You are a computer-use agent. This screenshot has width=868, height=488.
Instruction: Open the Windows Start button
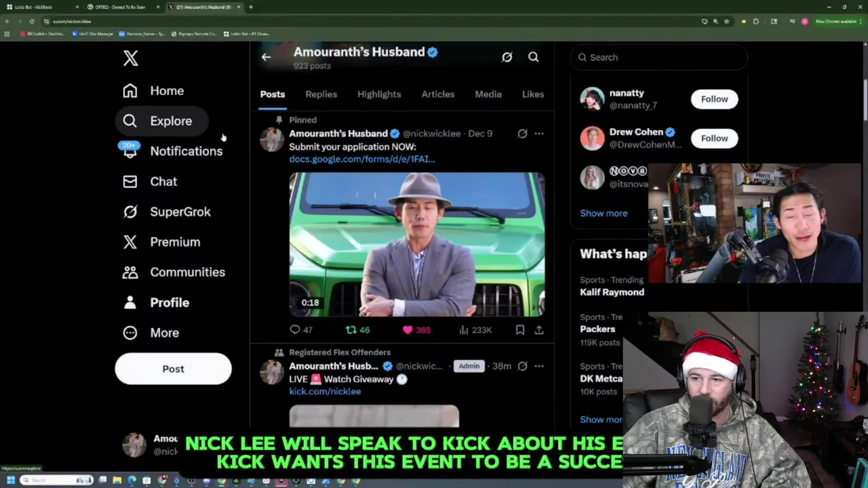coord(11,481)
